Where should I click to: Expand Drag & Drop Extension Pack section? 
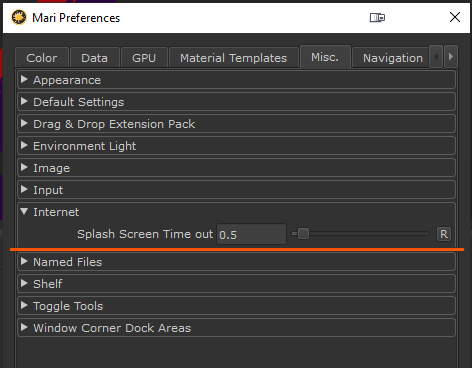pos(236,124)
